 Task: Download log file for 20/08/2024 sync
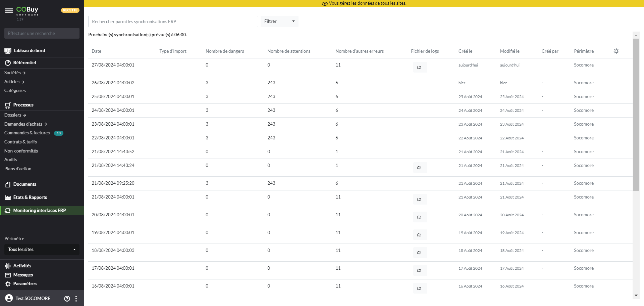click(419, 217)
